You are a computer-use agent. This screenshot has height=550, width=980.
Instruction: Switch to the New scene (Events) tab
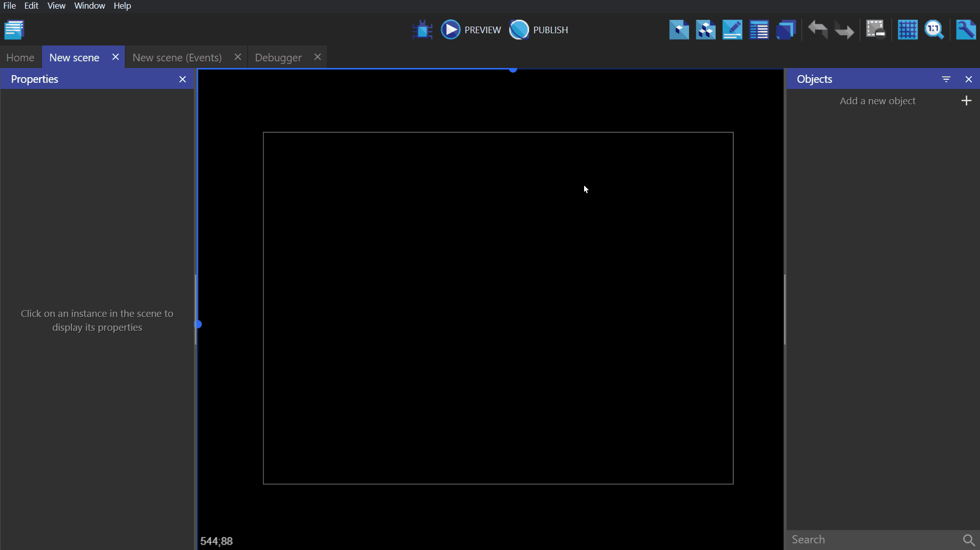click(177, 57)
